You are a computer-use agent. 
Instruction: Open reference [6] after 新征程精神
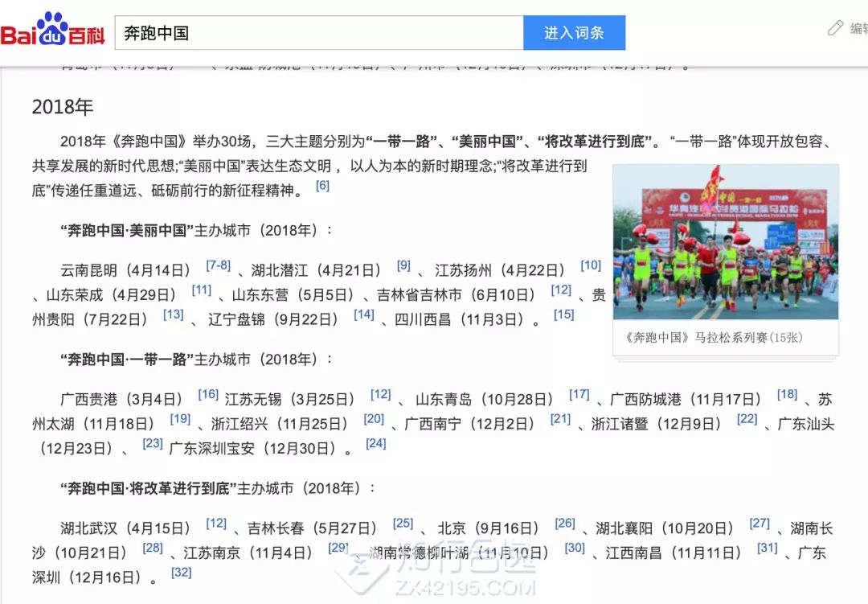pos(322,186)
